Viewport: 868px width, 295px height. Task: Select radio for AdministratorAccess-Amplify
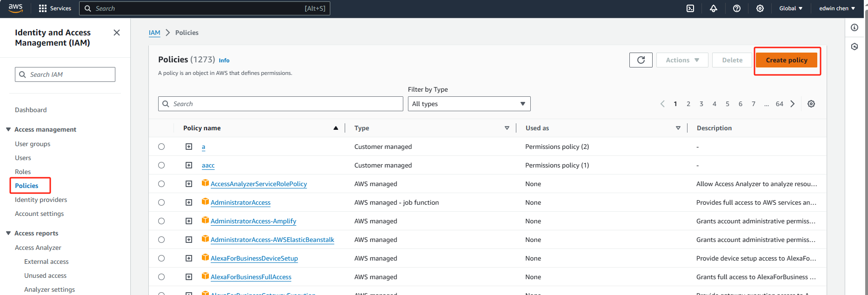click(x=161, y=221)
